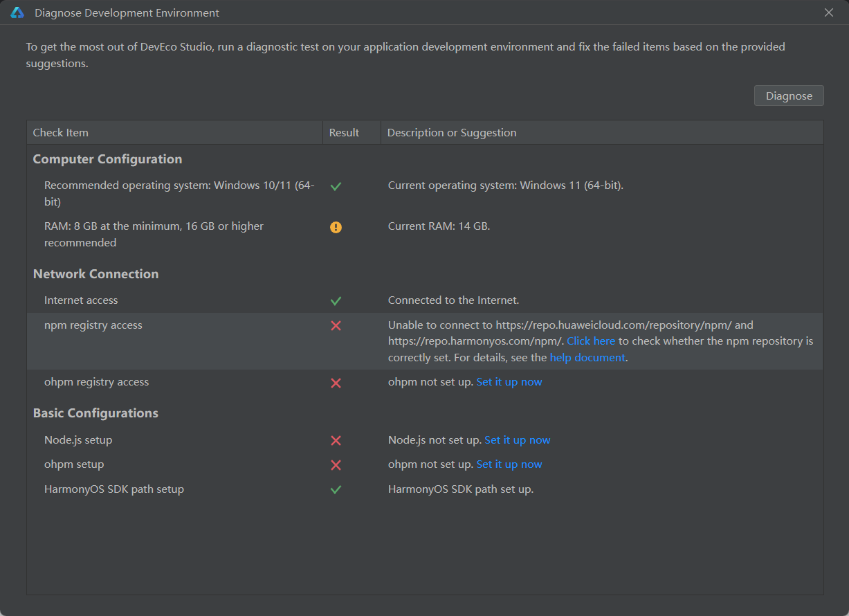Select the npm registry access row

click(x=425, y=341)
